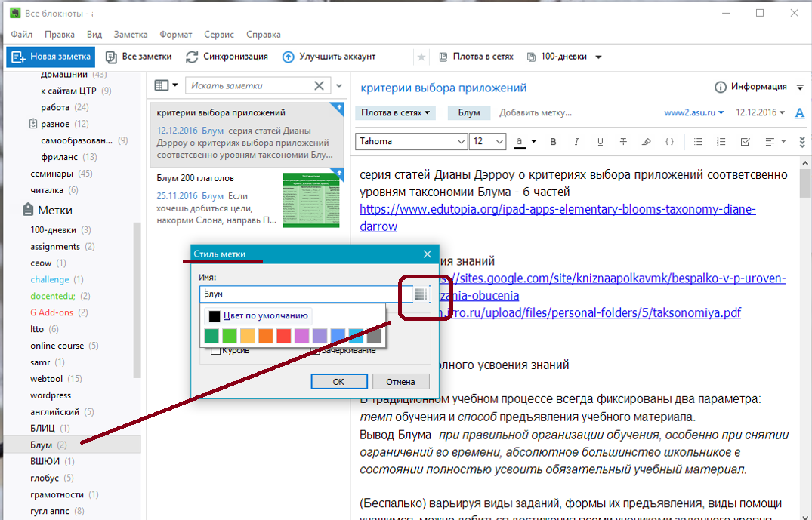Select the challenge tag in the sidebar
This screenshot has height=520, width=812.
pyautogui.click(x=50, y=279)
